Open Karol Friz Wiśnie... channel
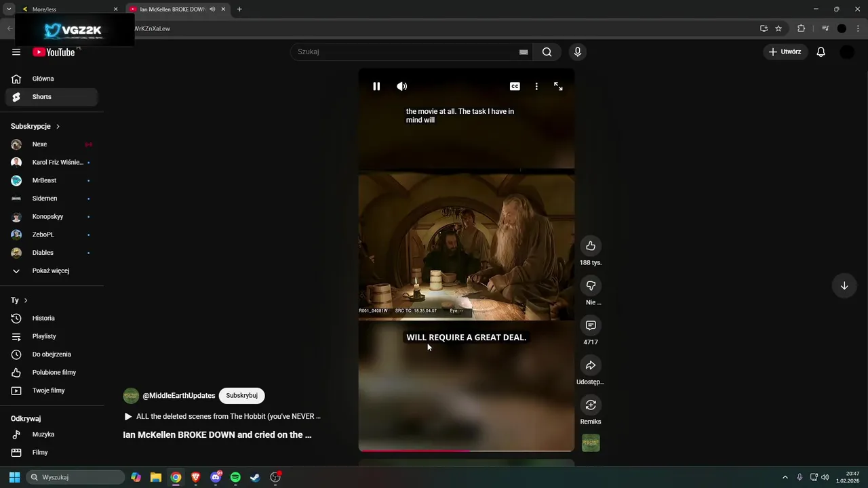Screen dimensions: 868x488 coord(52,163)
